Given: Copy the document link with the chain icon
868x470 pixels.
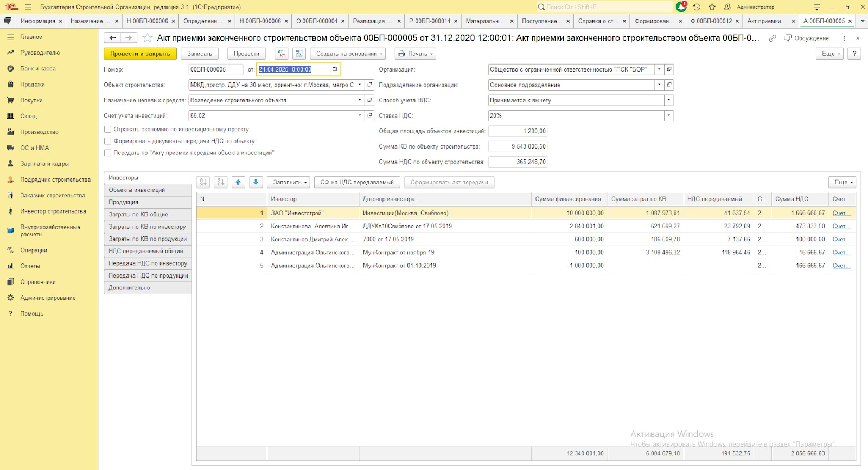Looking at the screenshot, I should coord(773,38).
